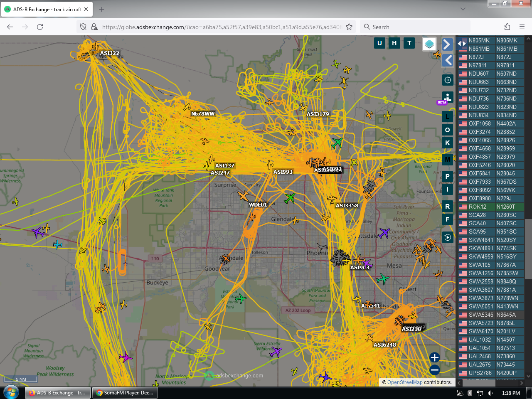
Task: Open the browser extensions panel
Action: tap(507, 27)
